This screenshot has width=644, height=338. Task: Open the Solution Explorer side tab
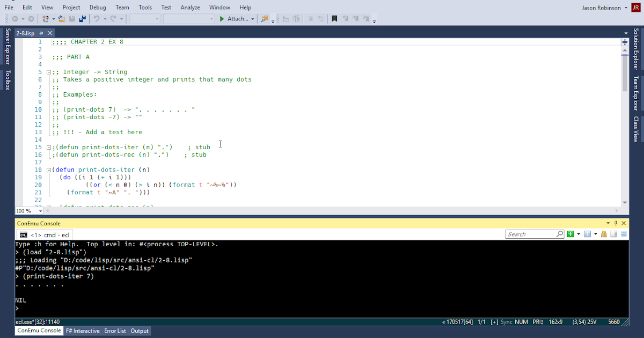(636, 50)
